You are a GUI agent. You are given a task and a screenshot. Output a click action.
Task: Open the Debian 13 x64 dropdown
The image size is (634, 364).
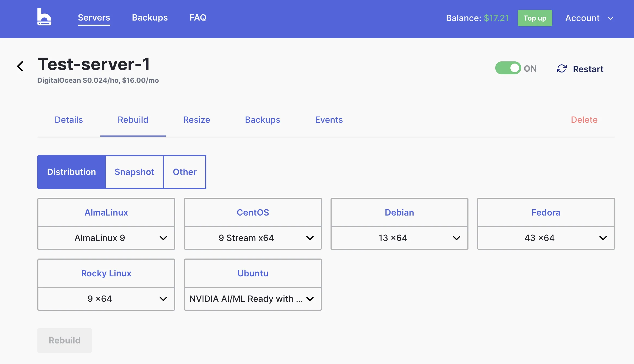pyautogui.click(x=399, y=238)
